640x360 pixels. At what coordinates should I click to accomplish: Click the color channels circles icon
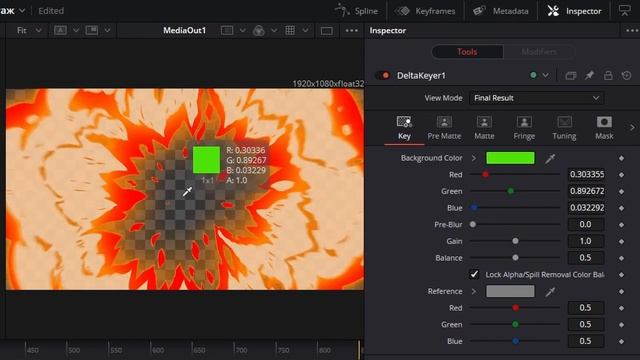tap(259, 31)
